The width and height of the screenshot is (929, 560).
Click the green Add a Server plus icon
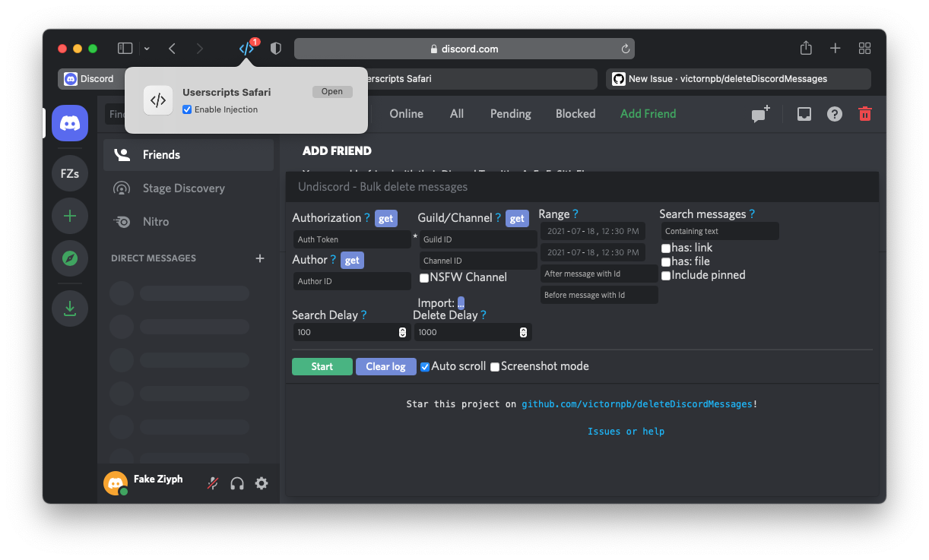tap(69, 216)
